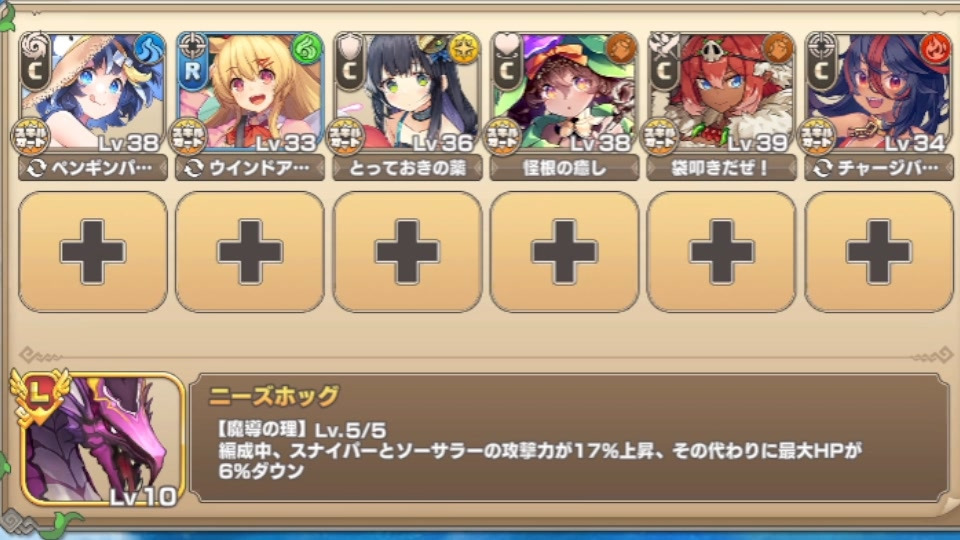The height and width of the screenshot is (540, 960).
Task: Swap the ペンギンパ… skill label
Action: [x=92, y=168]
